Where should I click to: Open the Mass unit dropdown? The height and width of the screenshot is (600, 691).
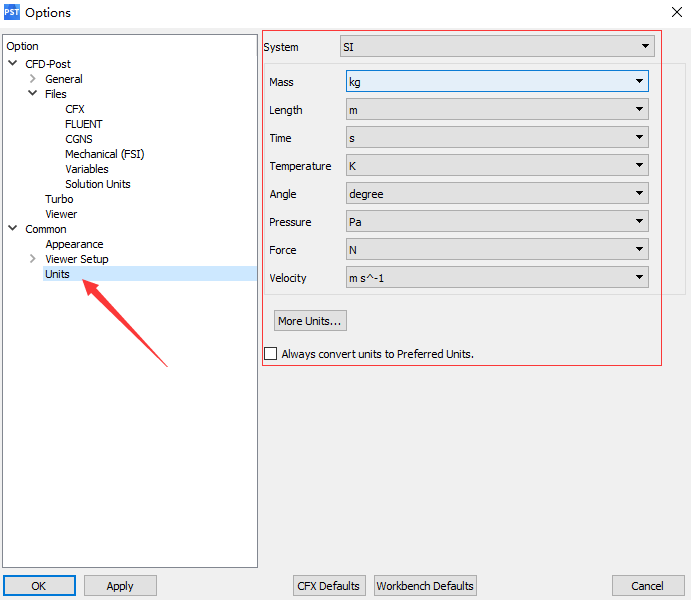(x=497, y=82)
